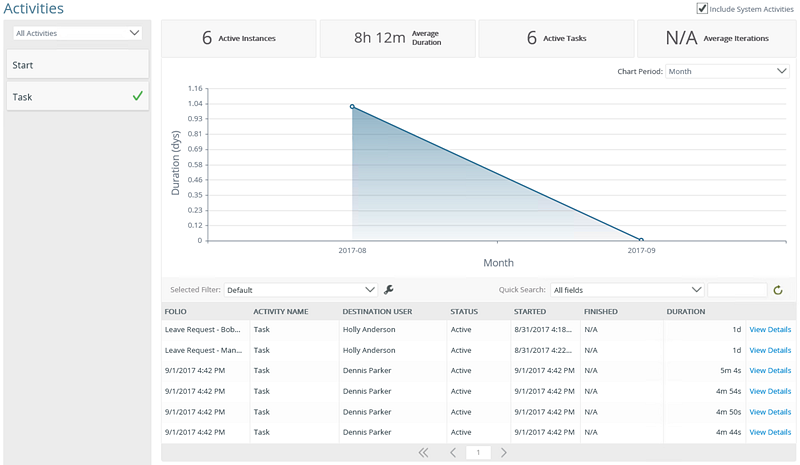Select the Start activity in list
Viewport: 800px width, 465px height.
(78, 65)
